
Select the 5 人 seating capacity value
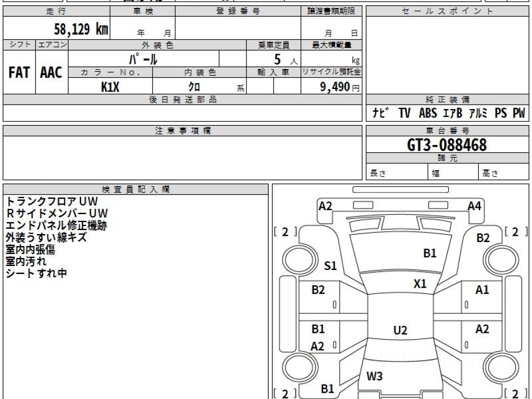click(286, 59)
